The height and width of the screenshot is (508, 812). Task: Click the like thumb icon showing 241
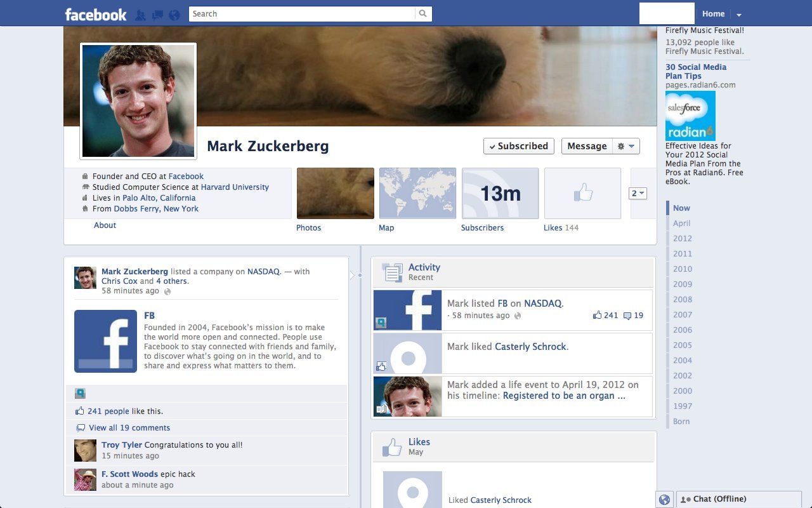tap(597, 315)
